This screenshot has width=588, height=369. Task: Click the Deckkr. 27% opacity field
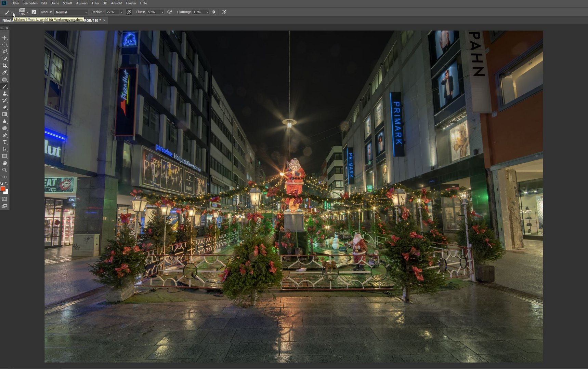click(112, 12)
